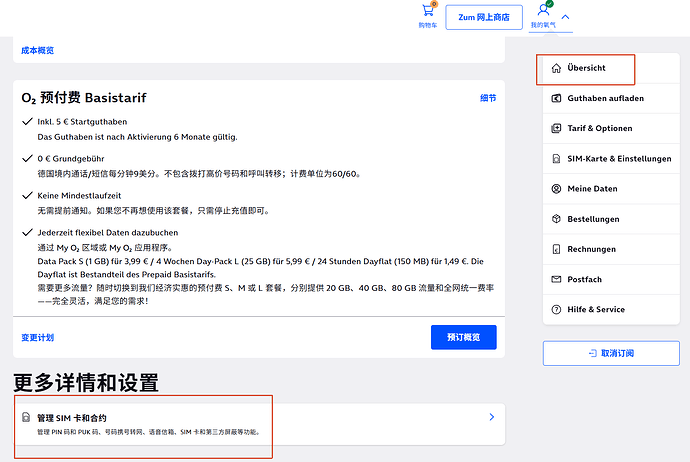This screenshot has height=462, width=690.
Task: Click the SIM-Karte sidebar icon
Action: pos(556,158)
